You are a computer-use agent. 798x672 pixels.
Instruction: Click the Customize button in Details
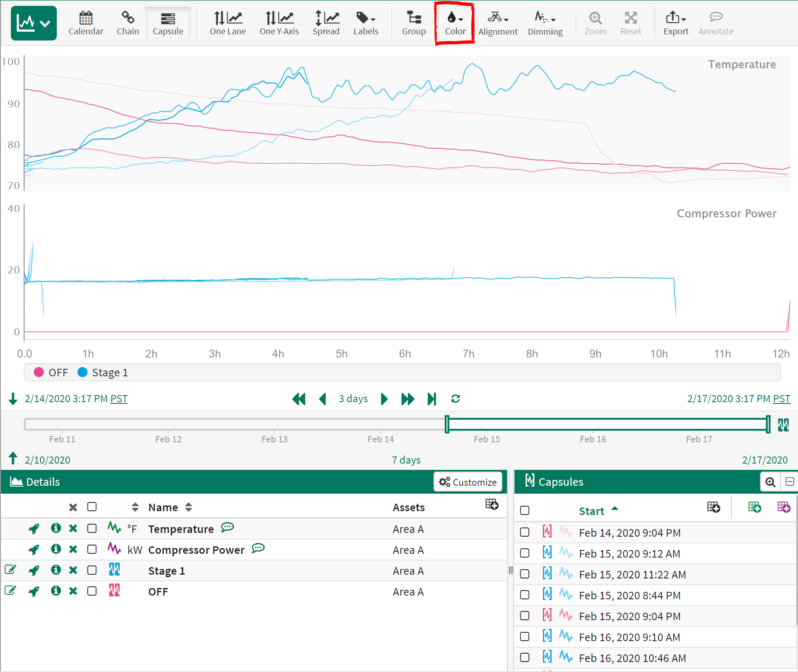click(x=468, y=482)
